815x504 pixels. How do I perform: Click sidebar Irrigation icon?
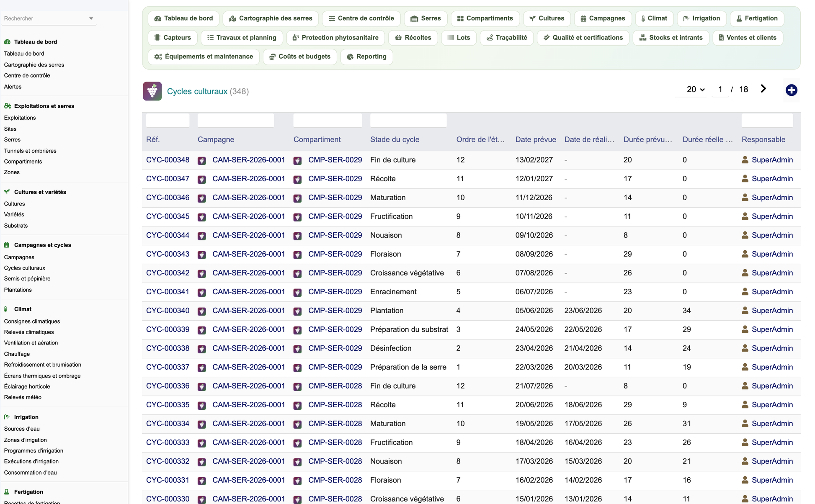pyautogui.click(x=7, y=417)
